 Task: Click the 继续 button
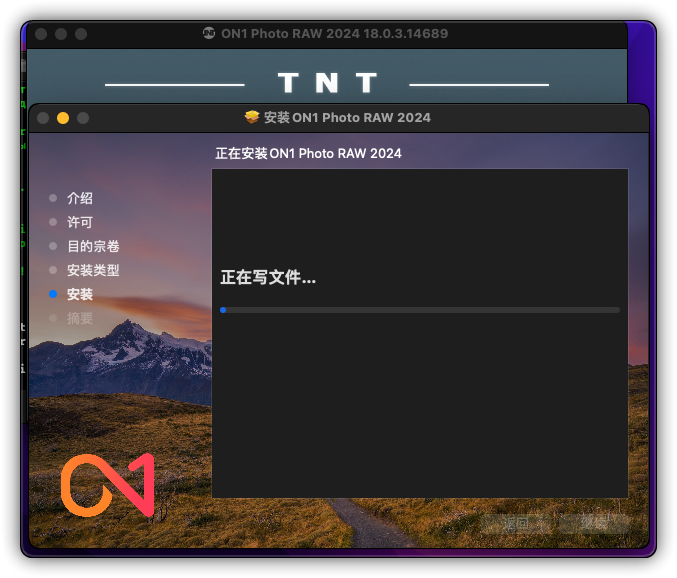[x=593, y=524]
